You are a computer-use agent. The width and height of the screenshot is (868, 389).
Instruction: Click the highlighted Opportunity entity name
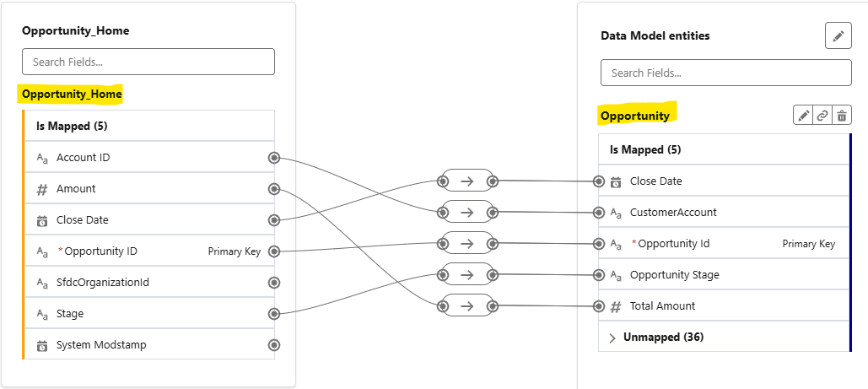tap(634, 116)
